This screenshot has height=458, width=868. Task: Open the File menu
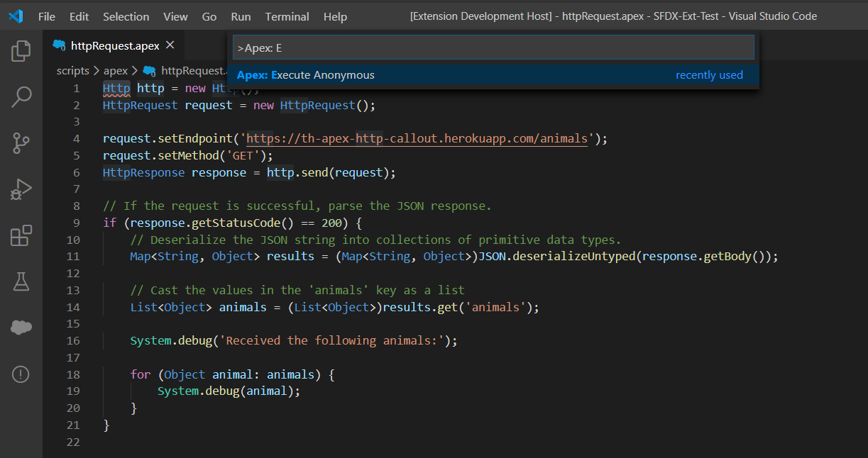(x=46, y=16)
